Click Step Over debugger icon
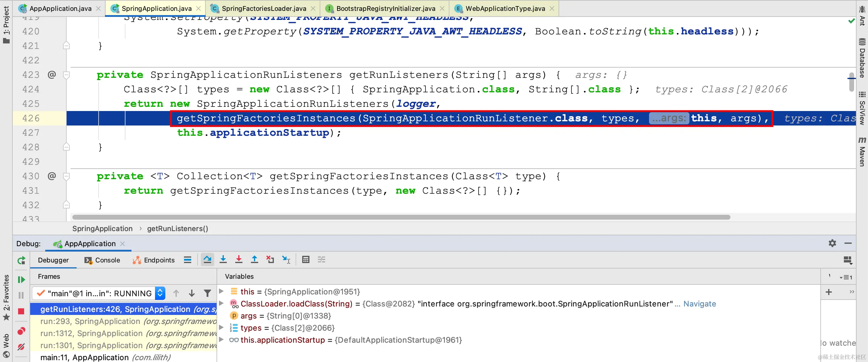This screenshot has width=868, height=362. (207, 259)
